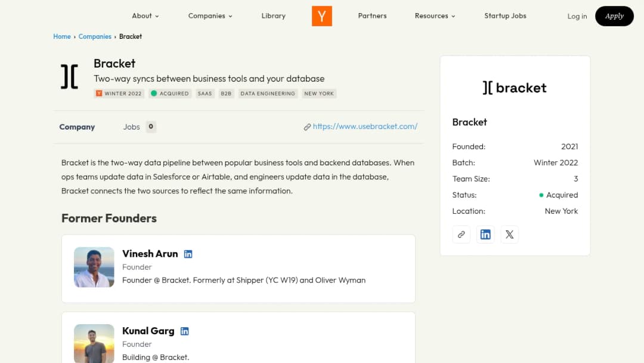
Task: Expand the Resources dropdown menu
Action: [x=435, y=16]
